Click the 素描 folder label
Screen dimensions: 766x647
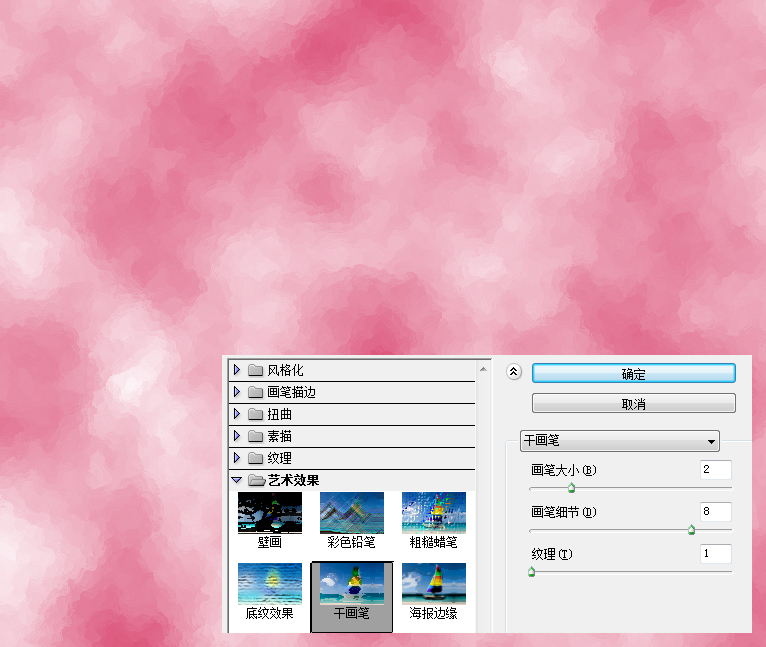279,436
